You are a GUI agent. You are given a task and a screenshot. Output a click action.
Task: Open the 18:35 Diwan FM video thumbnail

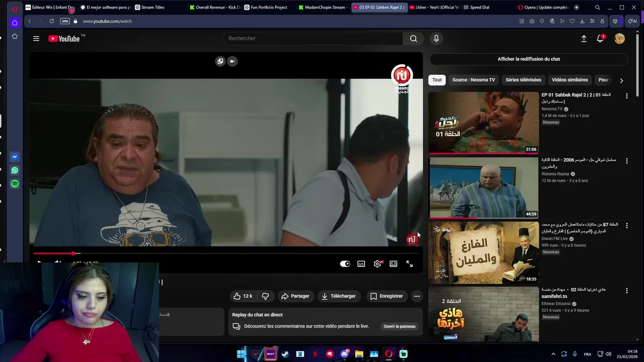tap(484, 252)
